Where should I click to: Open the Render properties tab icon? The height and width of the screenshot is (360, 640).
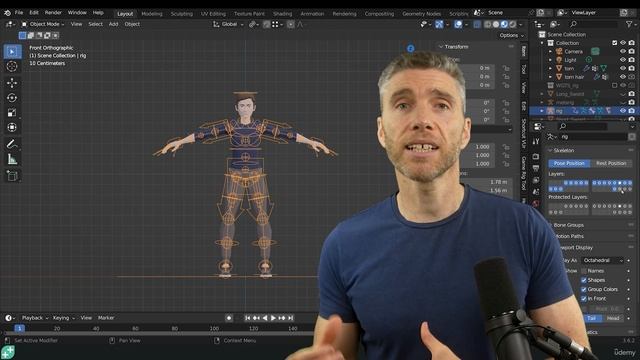coord(536,157)
